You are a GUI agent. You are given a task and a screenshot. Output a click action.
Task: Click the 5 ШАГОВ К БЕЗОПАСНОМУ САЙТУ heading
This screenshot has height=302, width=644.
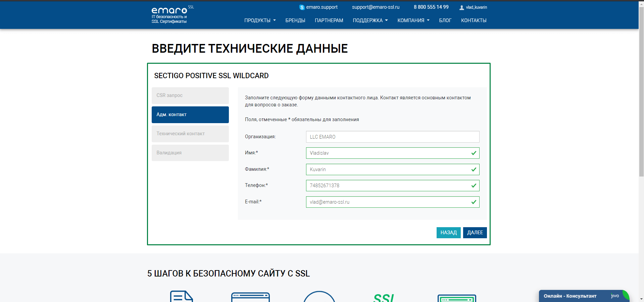229,273
